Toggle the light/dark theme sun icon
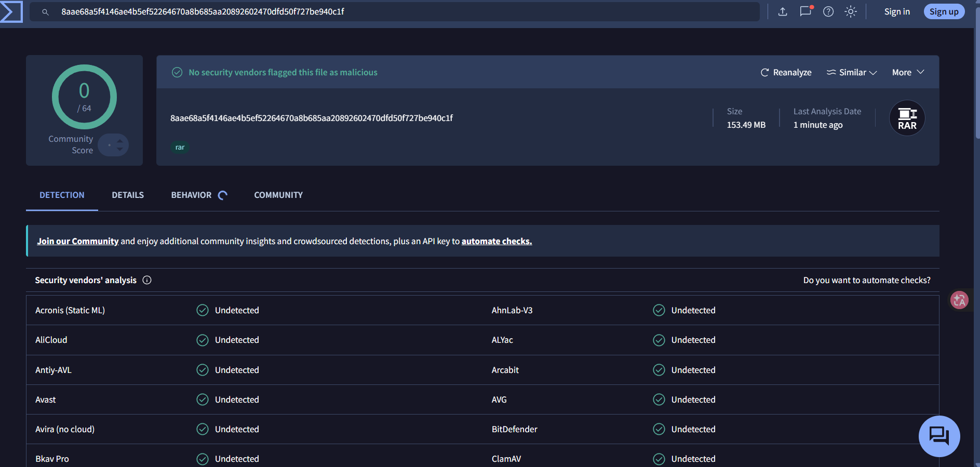980x467 pixels. point(851,11)
